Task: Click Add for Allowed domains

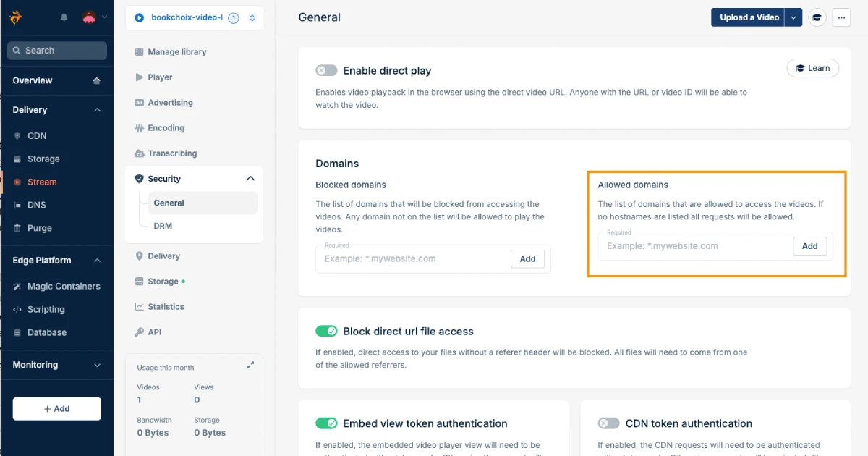Action: 809,245
